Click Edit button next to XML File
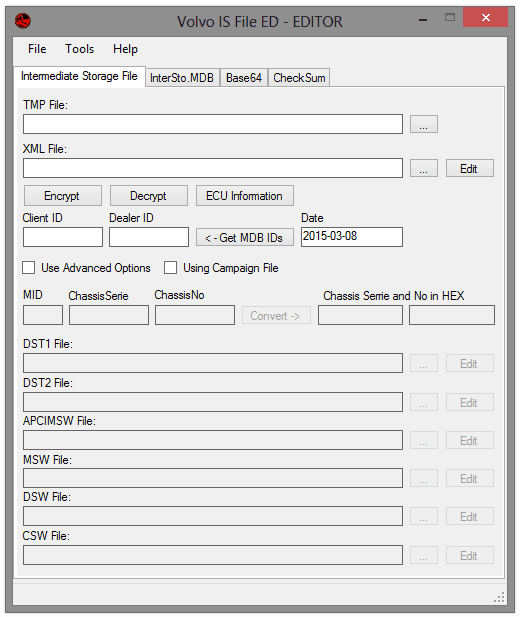520x617 pixels. coord(469,168)
